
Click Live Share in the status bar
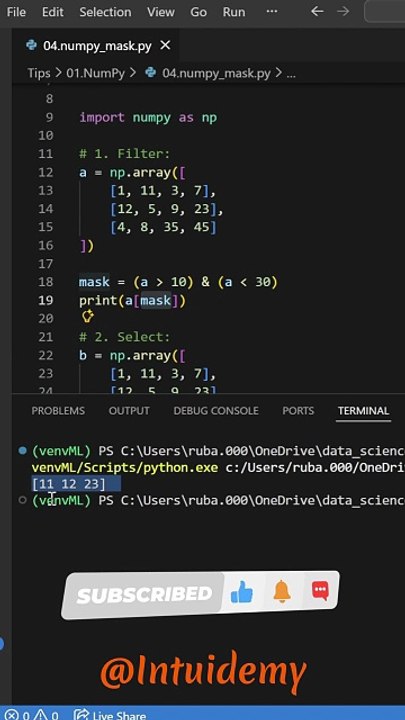pyautogui.click(x=110, y=715)
